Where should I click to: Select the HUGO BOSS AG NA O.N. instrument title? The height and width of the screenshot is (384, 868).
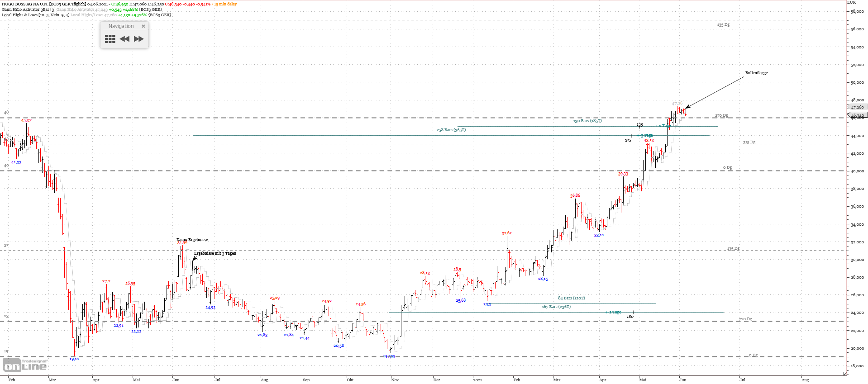[44, 4]
